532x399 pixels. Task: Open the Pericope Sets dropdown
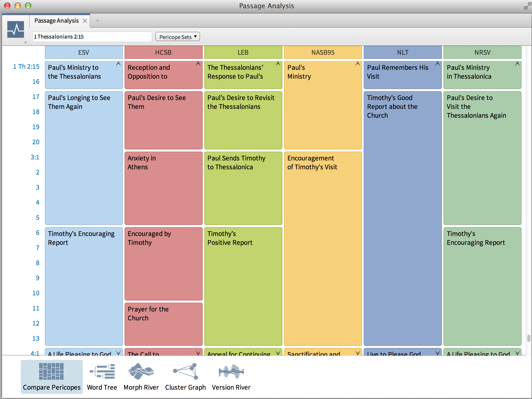pos(178,37)
